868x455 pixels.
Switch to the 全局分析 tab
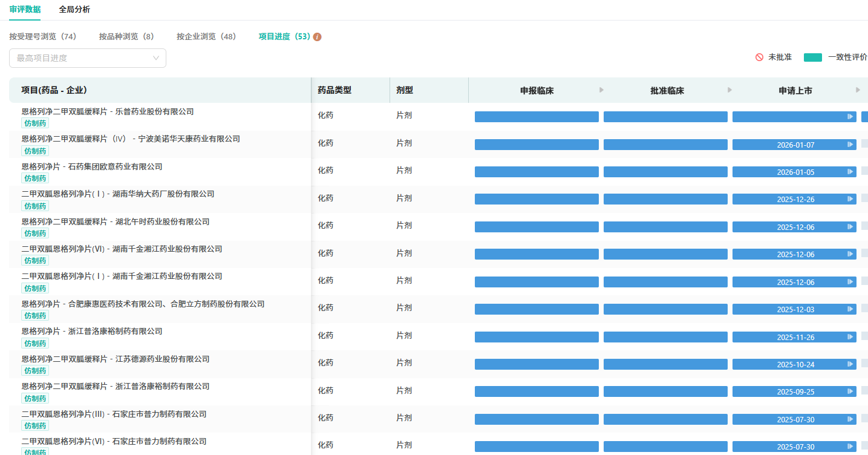(74, 10)
